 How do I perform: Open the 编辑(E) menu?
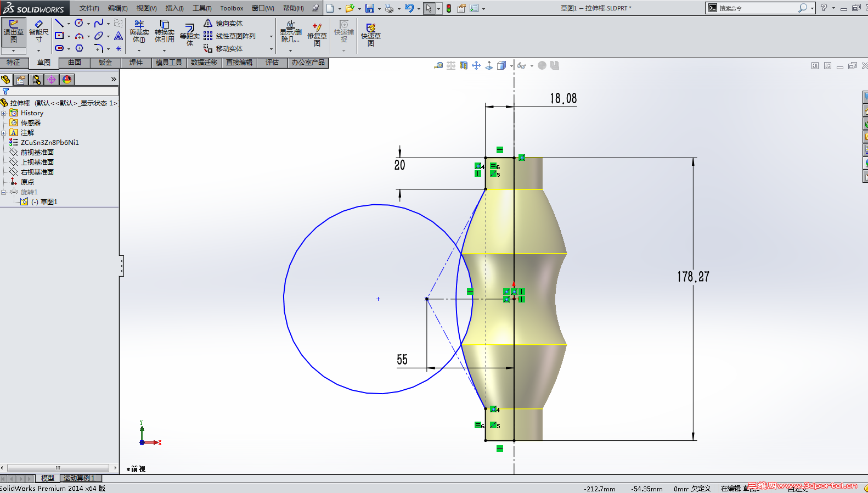point(118,8)
